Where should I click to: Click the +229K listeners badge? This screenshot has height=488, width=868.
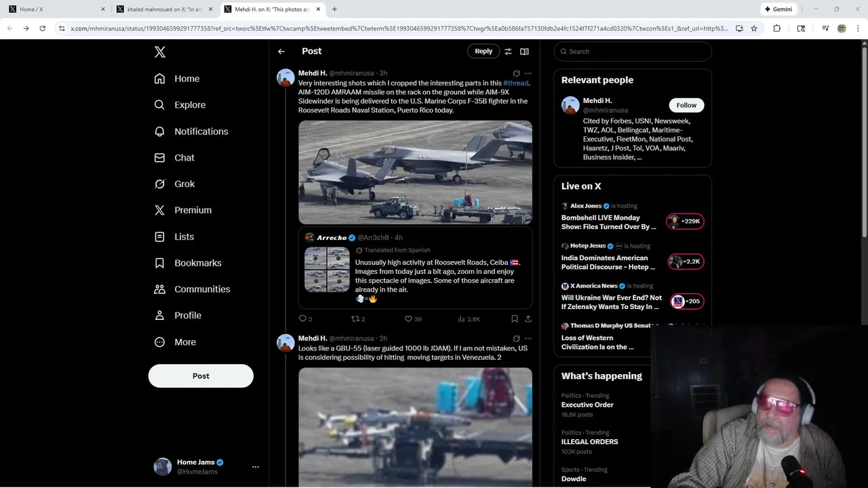tap(685, 222)
